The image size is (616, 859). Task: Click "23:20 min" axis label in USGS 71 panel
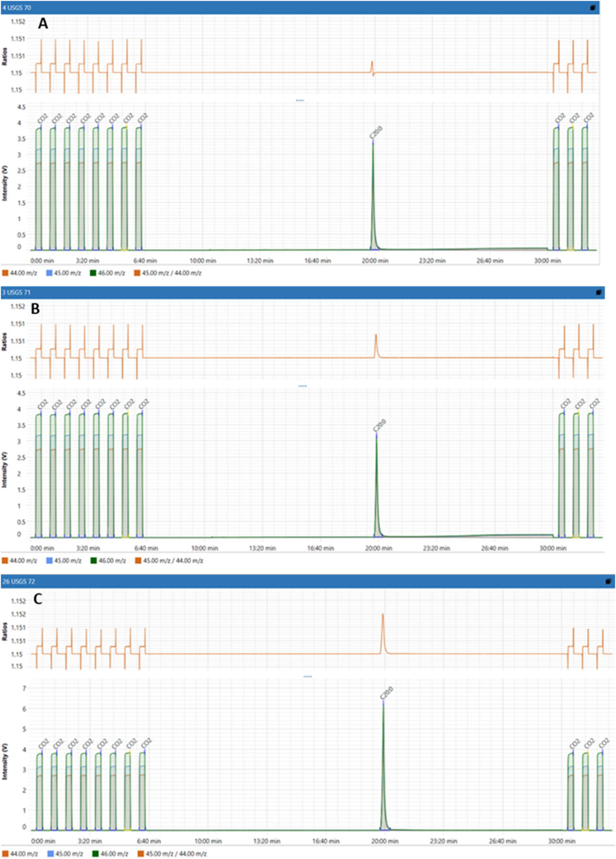436,548
